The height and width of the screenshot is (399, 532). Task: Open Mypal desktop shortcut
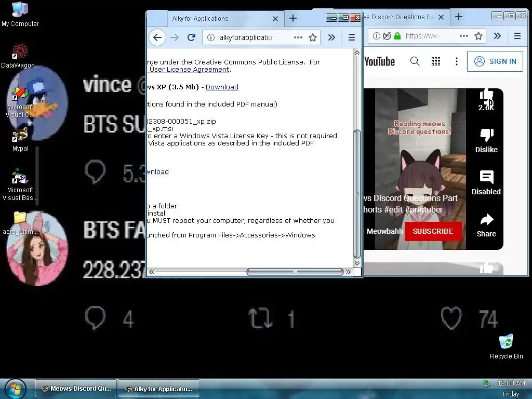click(x=20, y=140)
